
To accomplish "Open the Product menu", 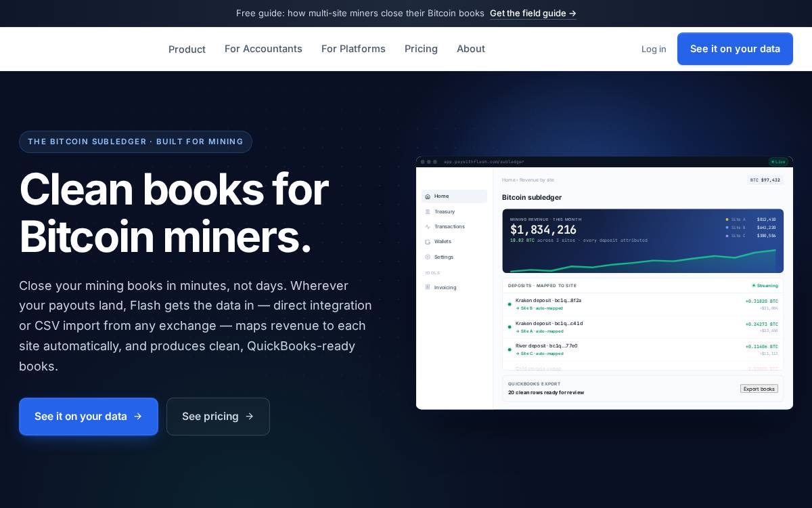I will click(x=187, y=49).
